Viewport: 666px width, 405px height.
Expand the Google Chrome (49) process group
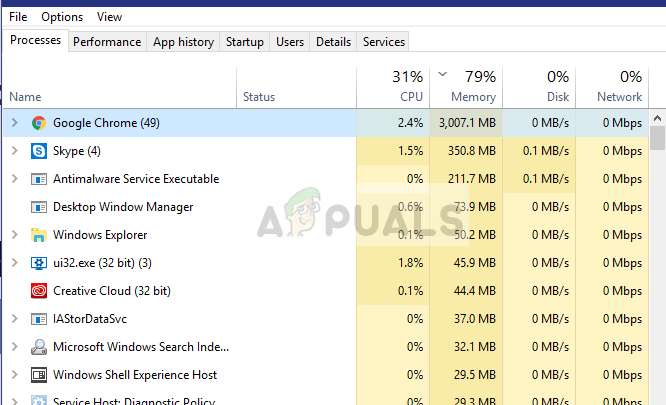pos(14,123)
